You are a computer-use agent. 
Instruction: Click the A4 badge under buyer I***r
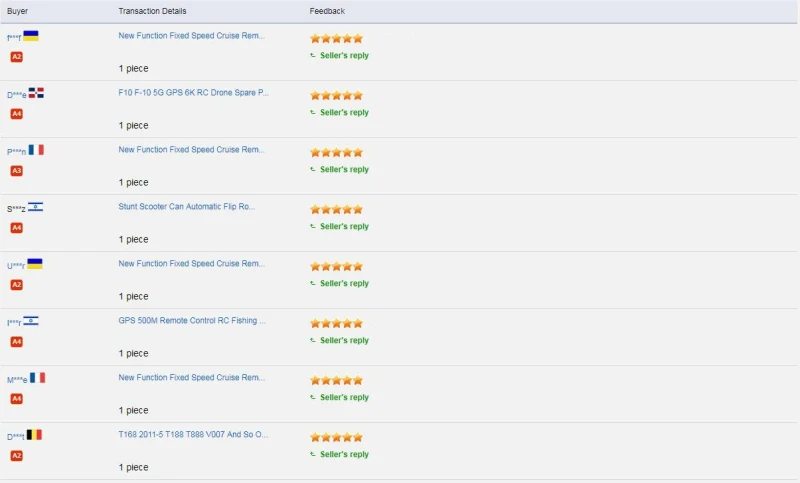[x=16, y=342]
